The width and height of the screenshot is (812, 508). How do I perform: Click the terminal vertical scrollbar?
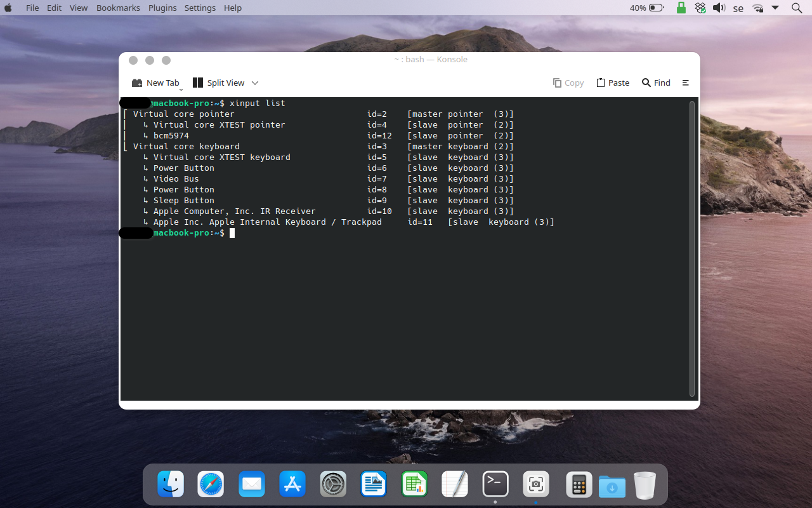692,248
